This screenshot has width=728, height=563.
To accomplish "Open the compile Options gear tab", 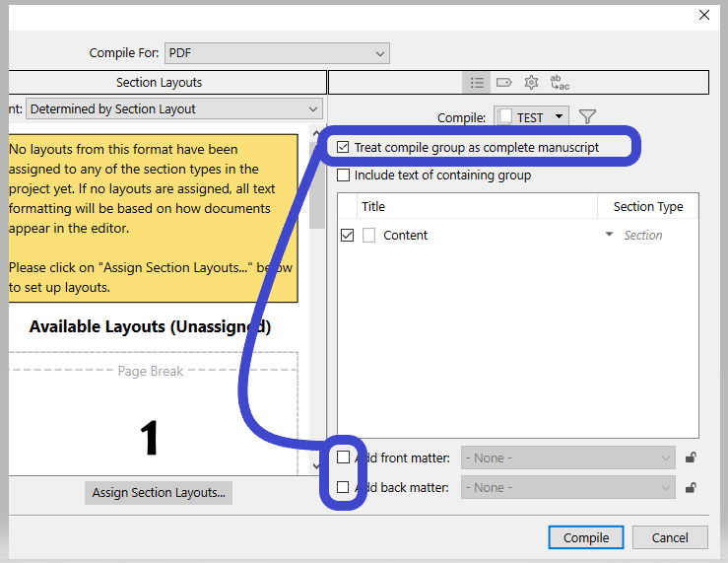I will point(531,83).
